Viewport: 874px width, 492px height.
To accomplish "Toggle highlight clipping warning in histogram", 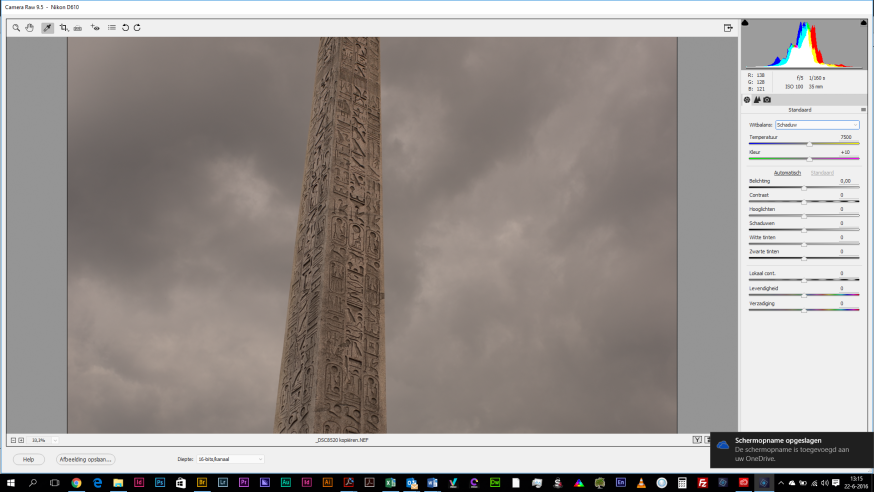I will click(863, 21).
